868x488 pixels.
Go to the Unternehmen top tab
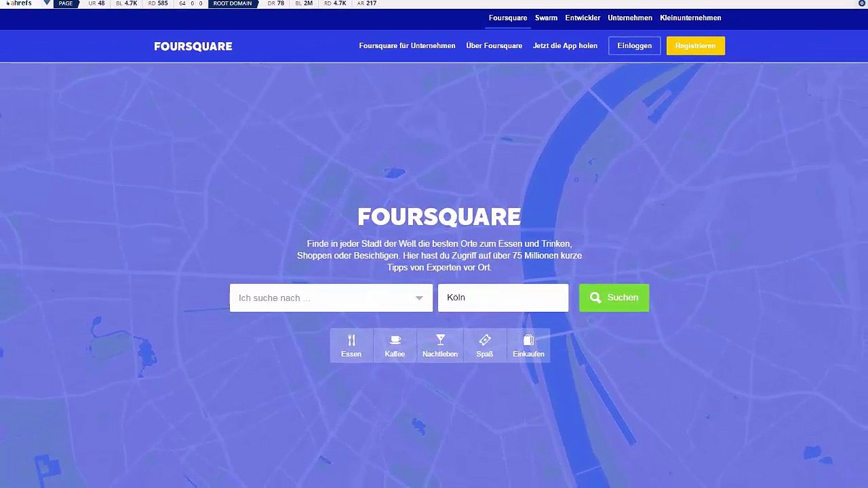(x=630, y=18)
